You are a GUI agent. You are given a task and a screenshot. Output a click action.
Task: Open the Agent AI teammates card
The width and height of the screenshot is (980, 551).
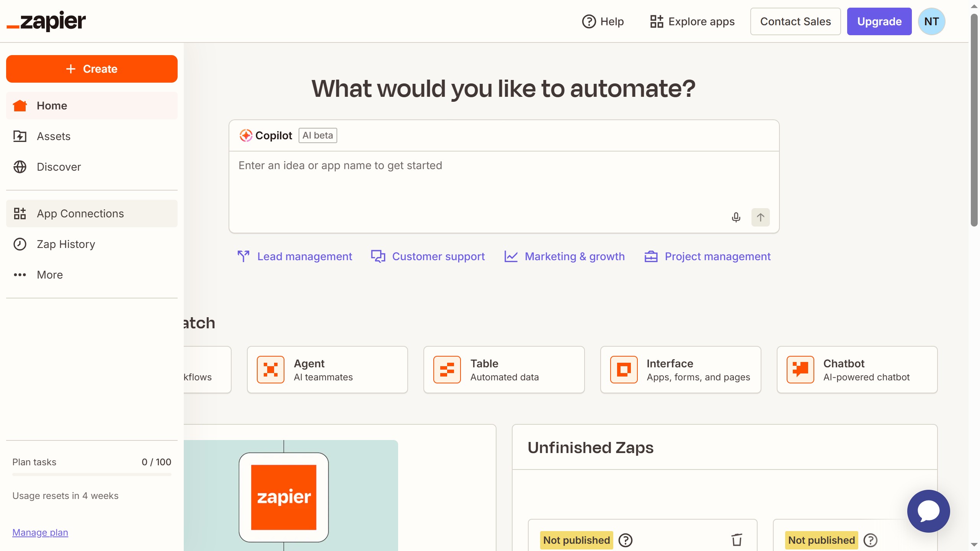coord(327,370)
